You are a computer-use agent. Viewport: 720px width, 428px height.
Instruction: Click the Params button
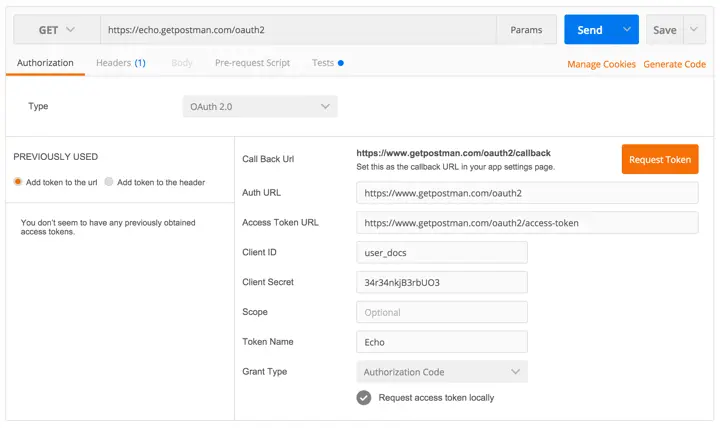526,30
